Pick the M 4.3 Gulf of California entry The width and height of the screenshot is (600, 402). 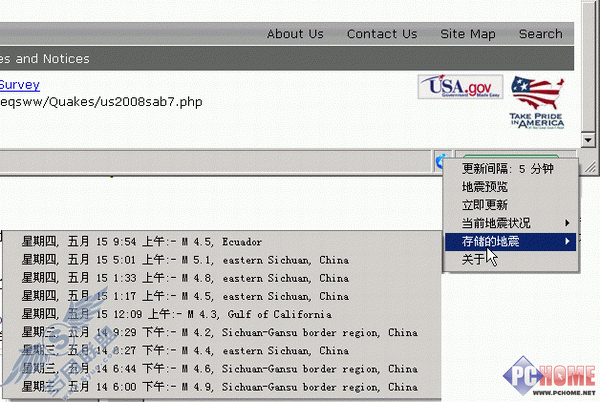[222, 314]
